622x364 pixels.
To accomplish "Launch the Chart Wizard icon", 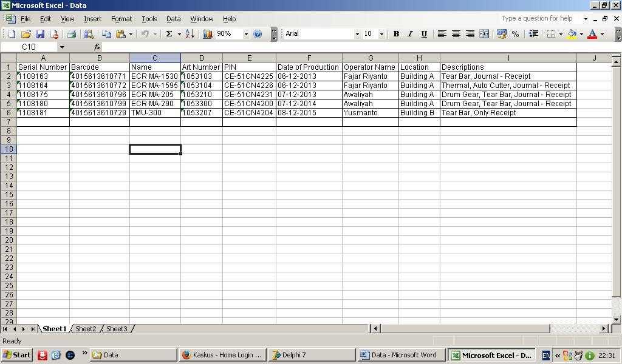I will pyautogui.click(x=208, y=34).
